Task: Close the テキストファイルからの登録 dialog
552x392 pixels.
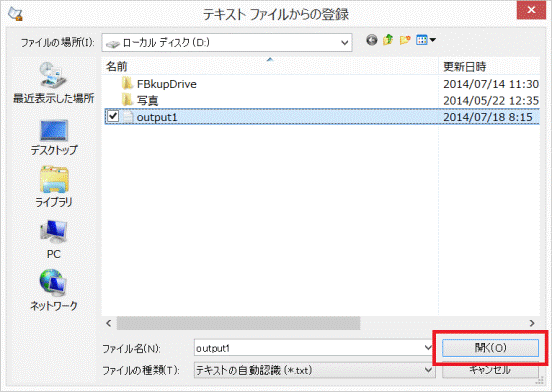Action: pyautogui.click(x=531, y=10)
